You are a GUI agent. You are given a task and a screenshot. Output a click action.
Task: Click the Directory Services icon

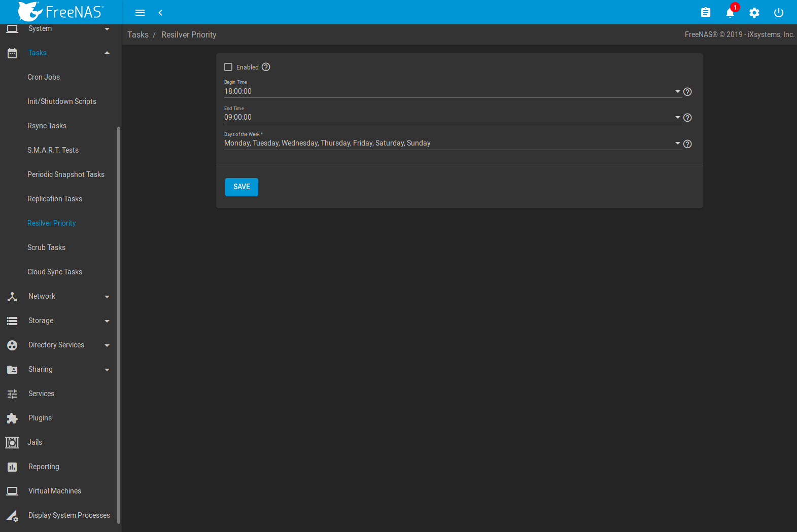(x=12, y=345)
